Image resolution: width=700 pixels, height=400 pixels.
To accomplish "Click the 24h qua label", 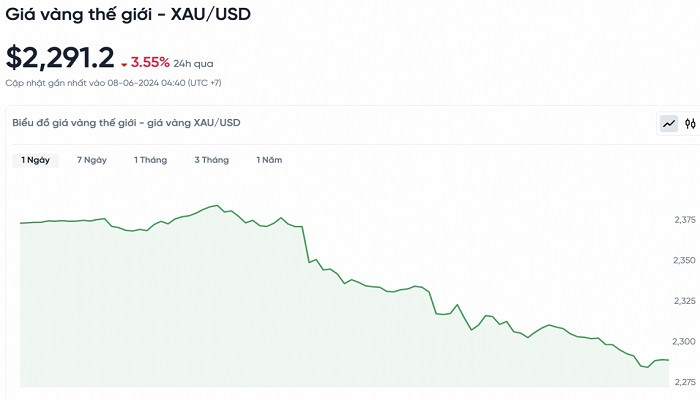I will [189, 63].
